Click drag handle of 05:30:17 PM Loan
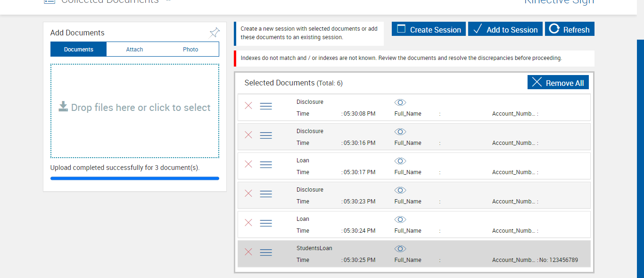 [x=266, y=164]
